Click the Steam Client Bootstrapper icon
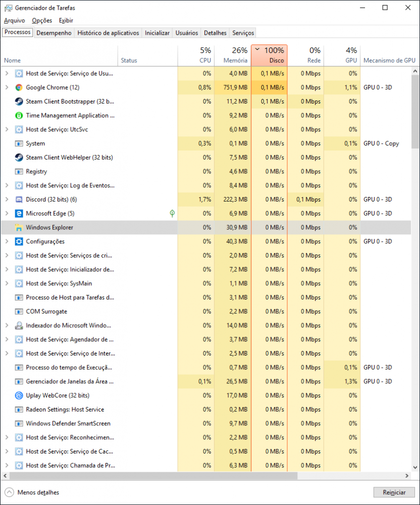Image resolution: width=420 pixels, height=505 pixels. 19,102
